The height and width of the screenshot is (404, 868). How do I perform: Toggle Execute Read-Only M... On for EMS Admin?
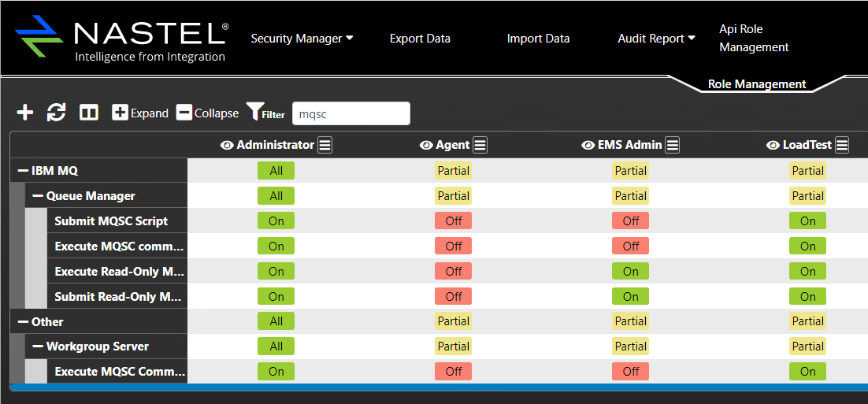tap(630, 272)
